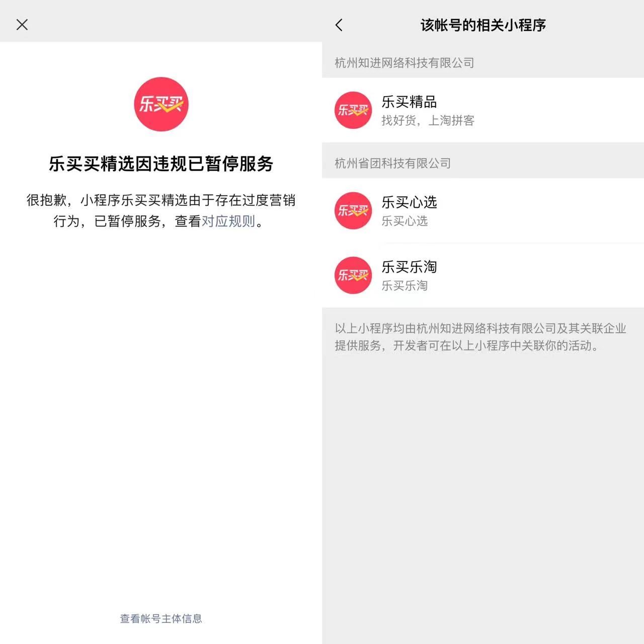Select the grey 乐买心选 subtitle
This screenshot has width=644, height=644.
(405, 221)
